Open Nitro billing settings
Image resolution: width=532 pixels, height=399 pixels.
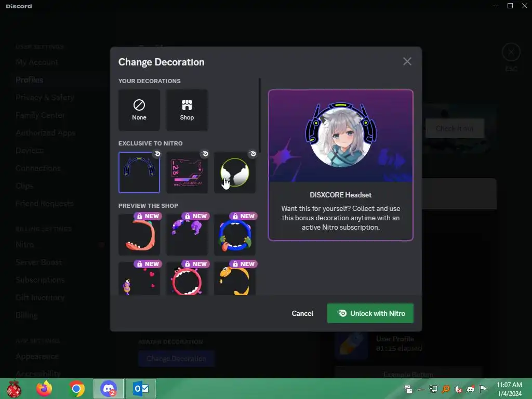[25, 244]
